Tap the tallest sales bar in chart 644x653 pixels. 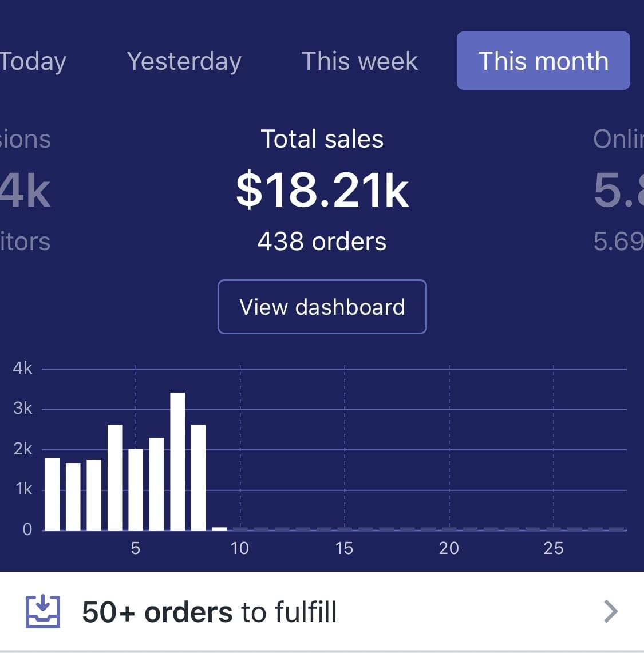tap(177, 461)
